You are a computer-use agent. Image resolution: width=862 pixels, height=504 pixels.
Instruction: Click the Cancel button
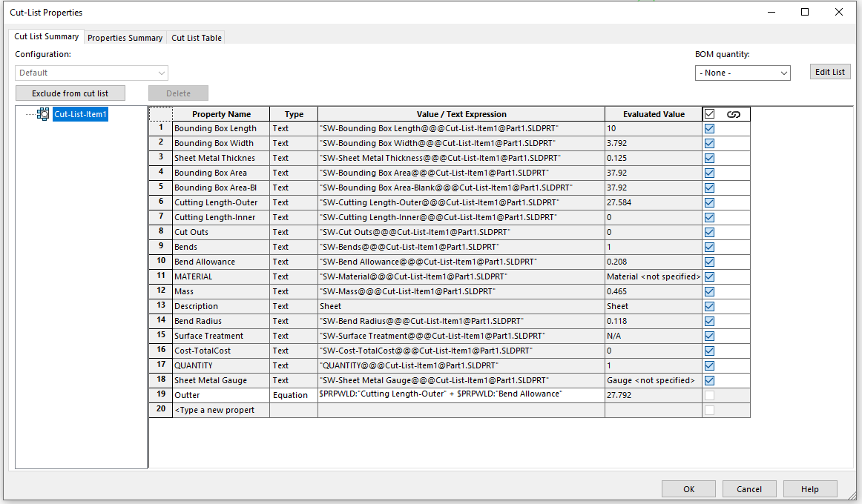click(x=749, y=489)
